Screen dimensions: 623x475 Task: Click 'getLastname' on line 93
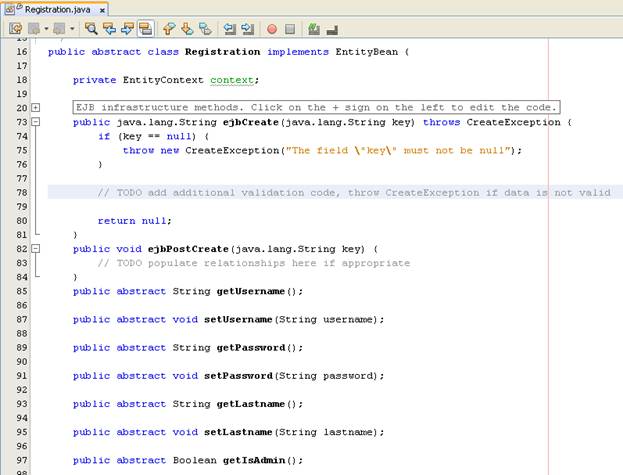click(251, 404)
